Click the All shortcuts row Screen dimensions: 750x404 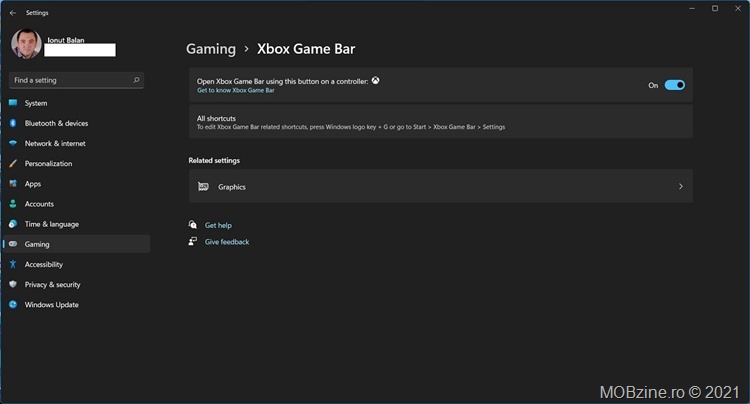pos(441,122)
